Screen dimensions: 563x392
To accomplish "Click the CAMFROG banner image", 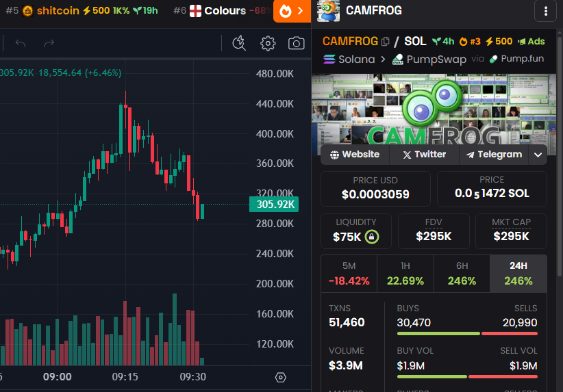I will 434,109.
